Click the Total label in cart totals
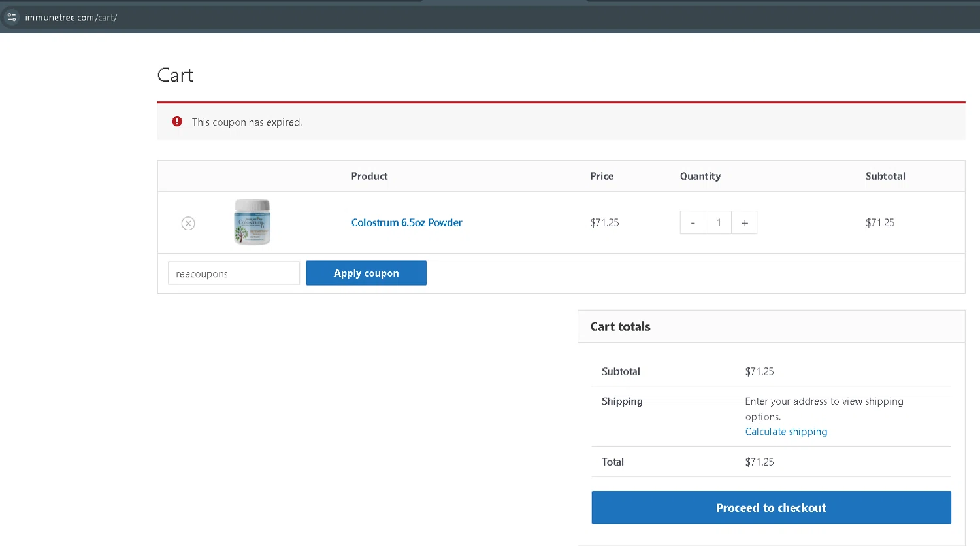 pyautogui.click(x=613, y=462)
